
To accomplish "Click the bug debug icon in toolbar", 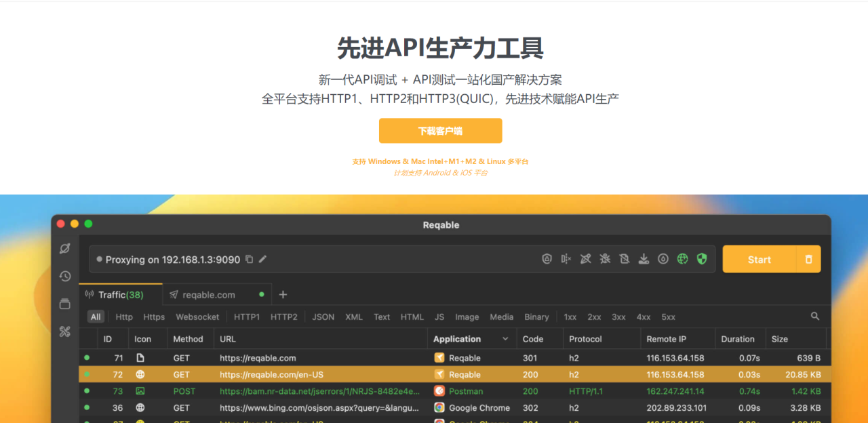I will (605, 259).
